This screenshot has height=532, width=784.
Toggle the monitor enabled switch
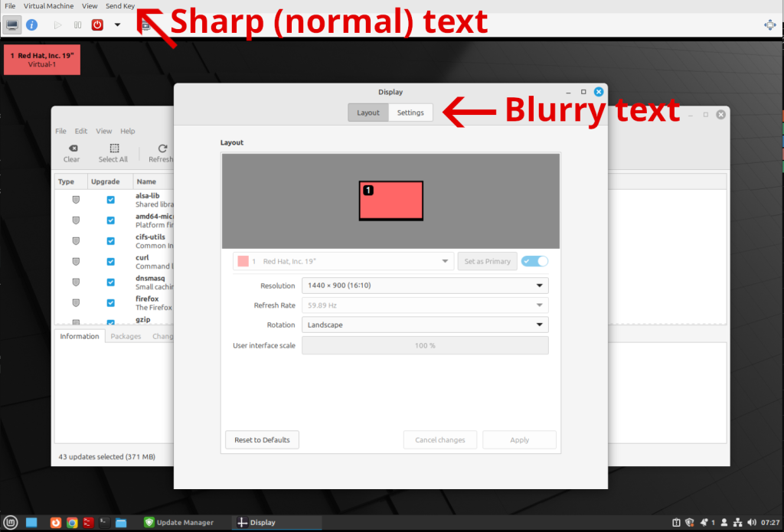pyautogui.click(x=534, y=261)
